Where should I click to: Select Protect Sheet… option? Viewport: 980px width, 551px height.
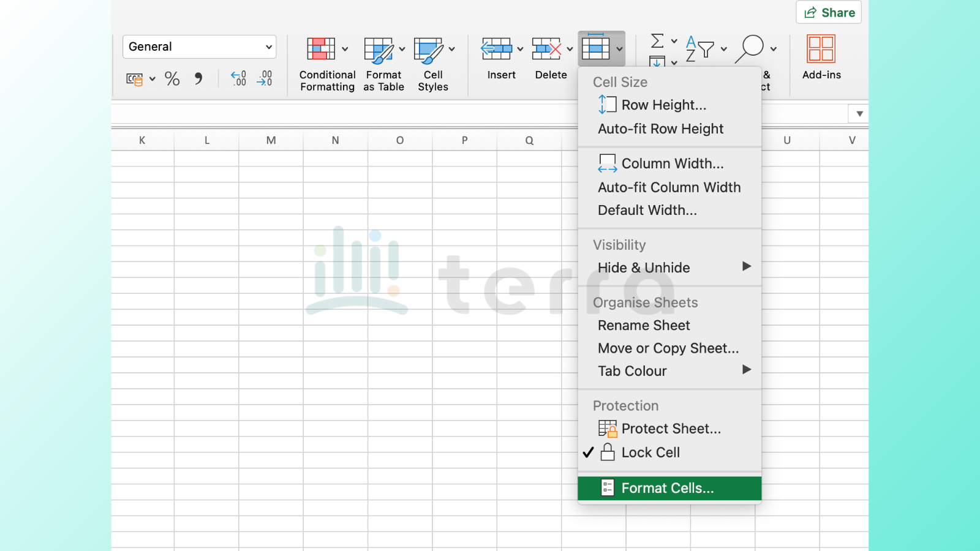[x=669, y=429]
